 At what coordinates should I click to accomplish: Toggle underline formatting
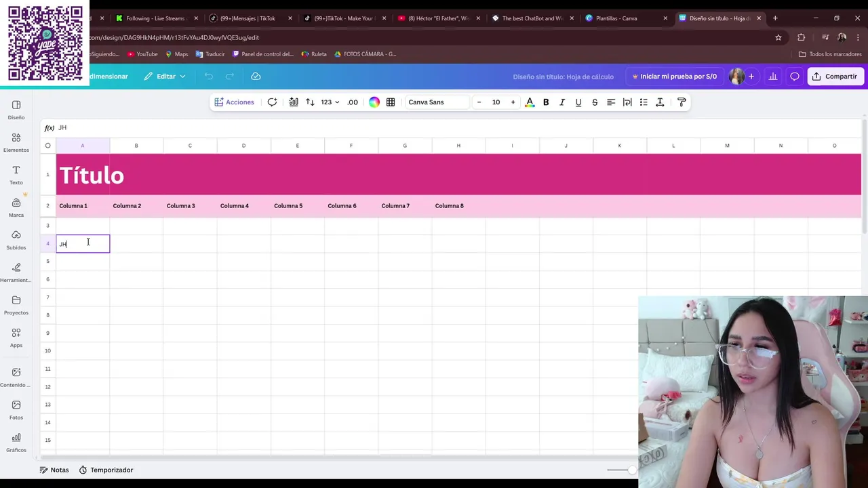click(x=578, y=102)
